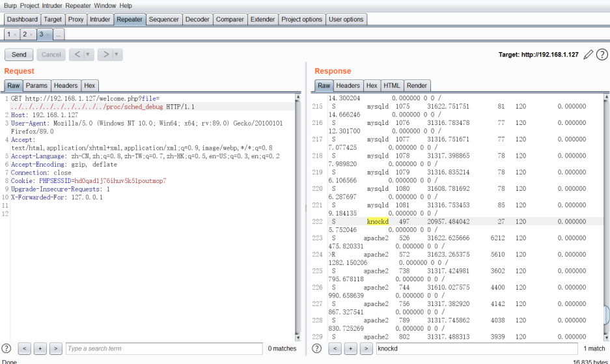Click request search input field
The height and width of the screenshot is (364, 610).
click(x=164, y=348)
